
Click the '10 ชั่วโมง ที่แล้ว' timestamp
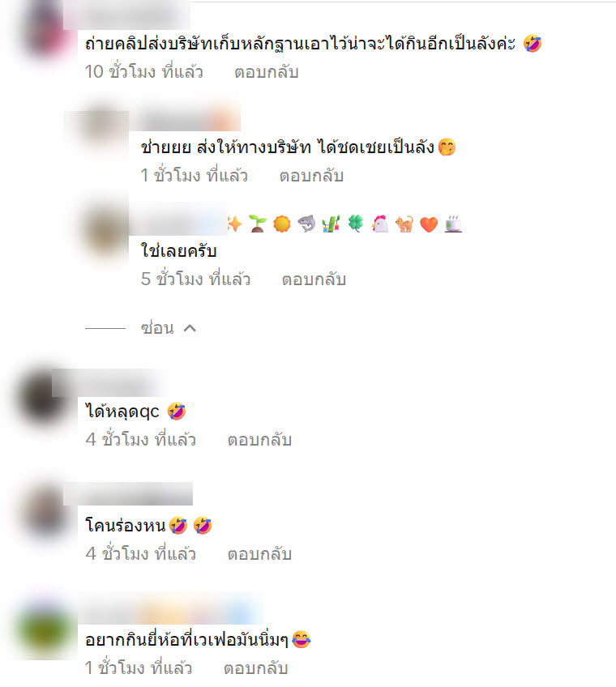(143, 72)
